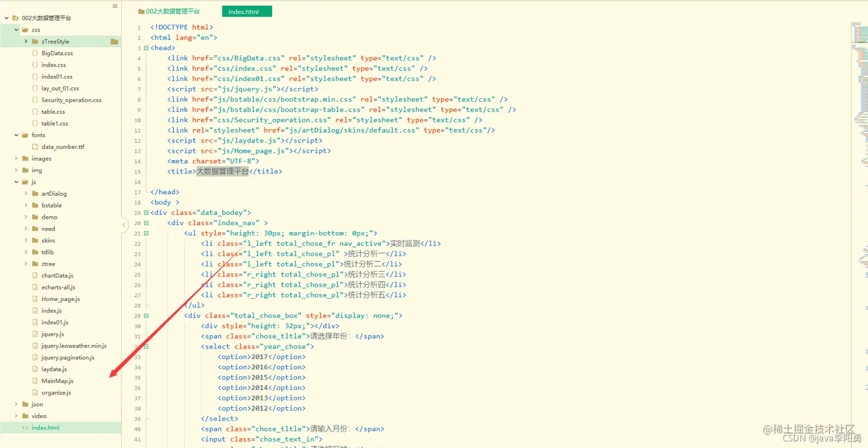Collapse the 002大数据管理平台 project root
The width and height of the screenshot is (868, 448).
pyautogui.click(x=6, y=18)
